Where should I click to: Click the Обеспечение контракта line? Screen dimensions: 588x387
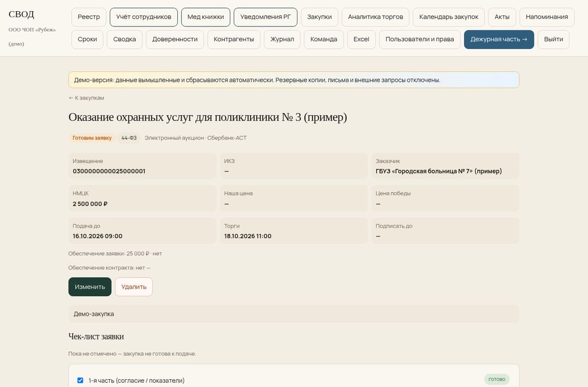tap(109, 268)
